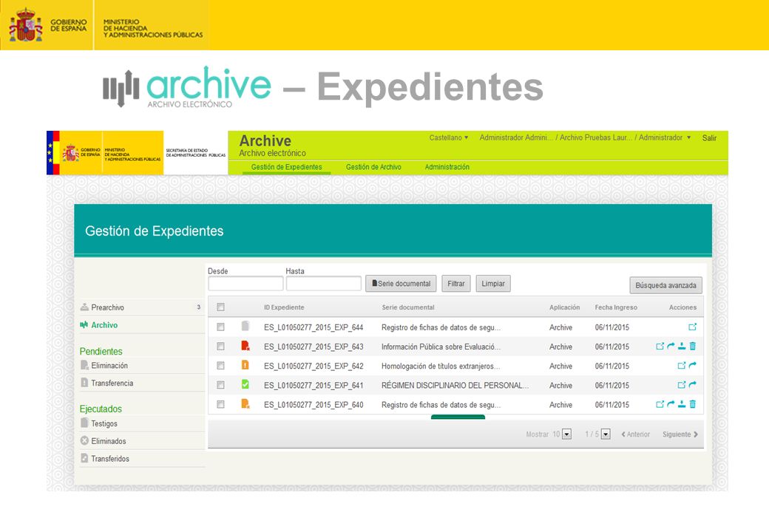
Task: Click the orange warning status icon of EXP_642
Action: click(x=245, y=365)
